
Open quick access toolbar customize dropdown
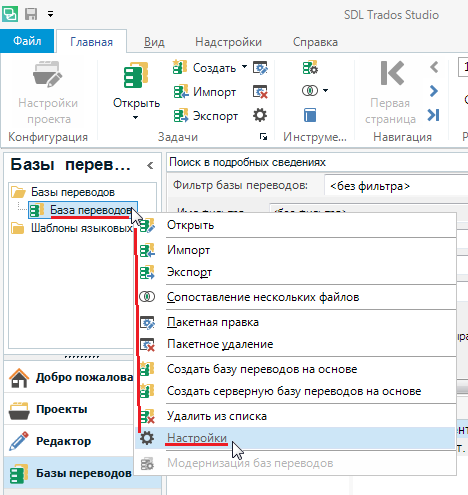point(50,14)
